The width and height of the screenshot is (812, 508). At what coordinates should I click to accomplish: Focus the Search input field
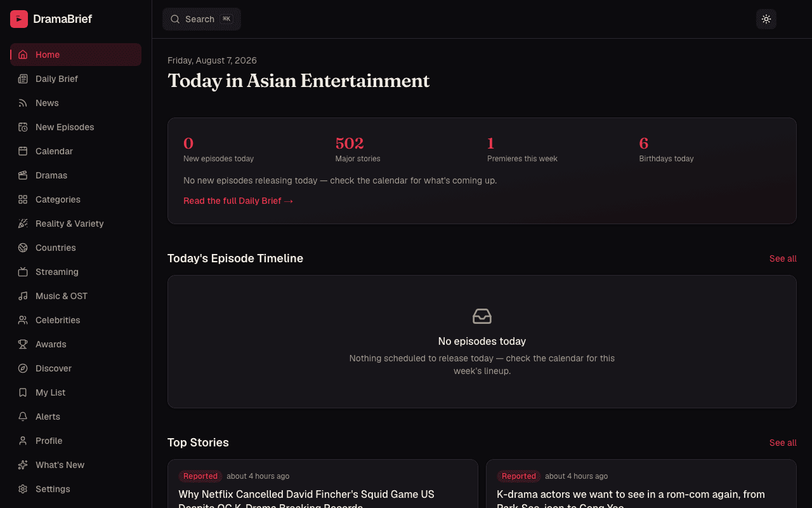coord(202,19)
